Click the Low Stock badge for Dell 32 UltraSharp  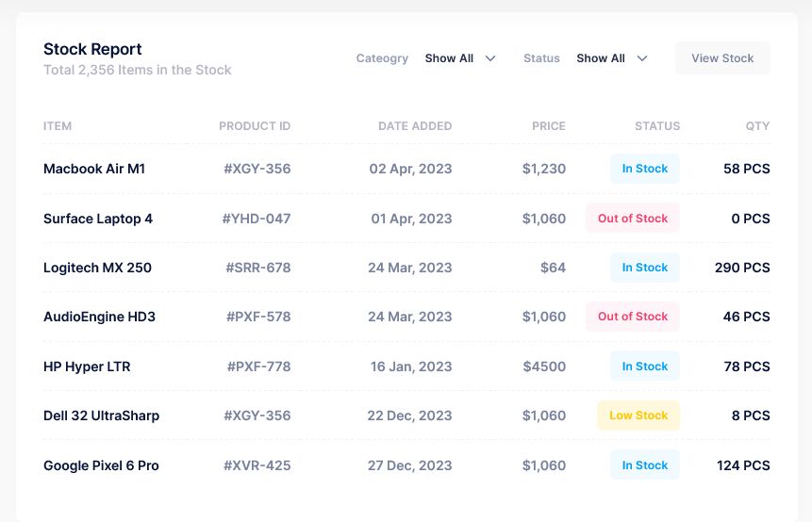[x=638, y=416]
